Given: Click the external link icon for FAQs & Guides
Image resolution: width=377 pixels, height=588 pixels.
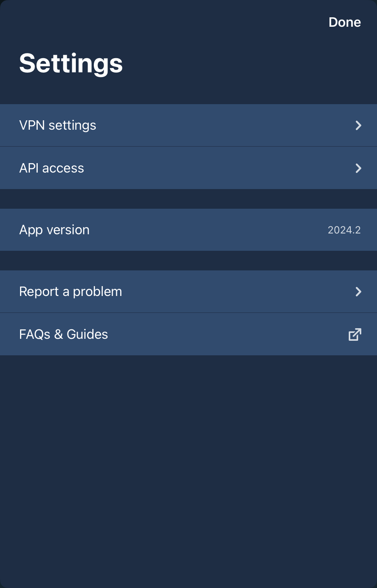Looking at the screenshot, I should pos(355,334).
